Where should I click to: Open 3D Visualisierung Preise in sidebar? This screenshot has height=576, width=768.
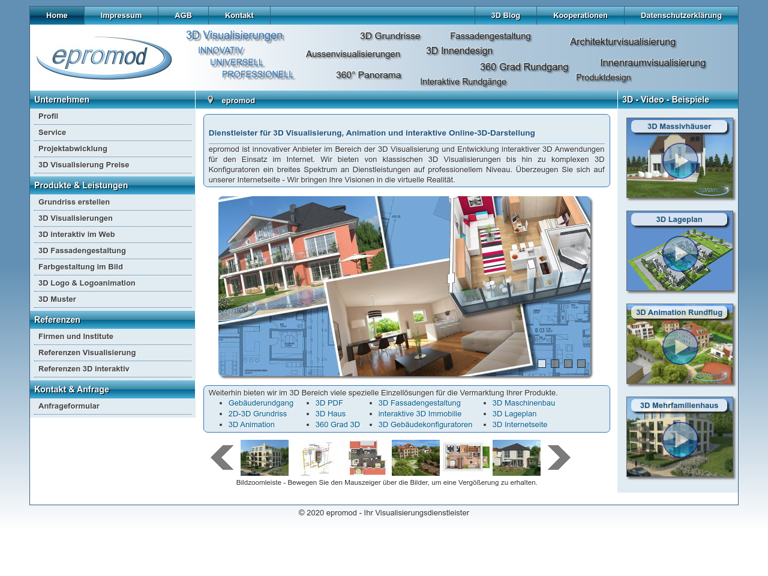tap(84, 165)
